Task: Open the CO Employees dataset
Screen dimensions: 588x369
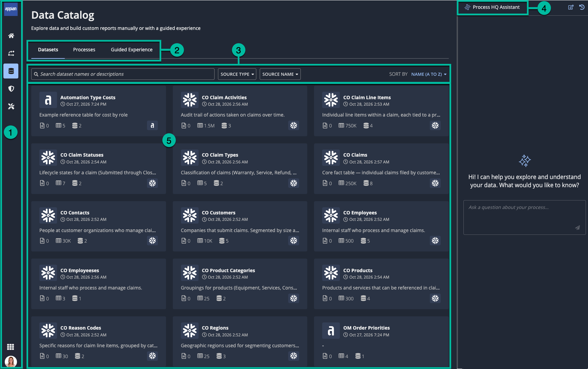Action: (x=381, y=226)
